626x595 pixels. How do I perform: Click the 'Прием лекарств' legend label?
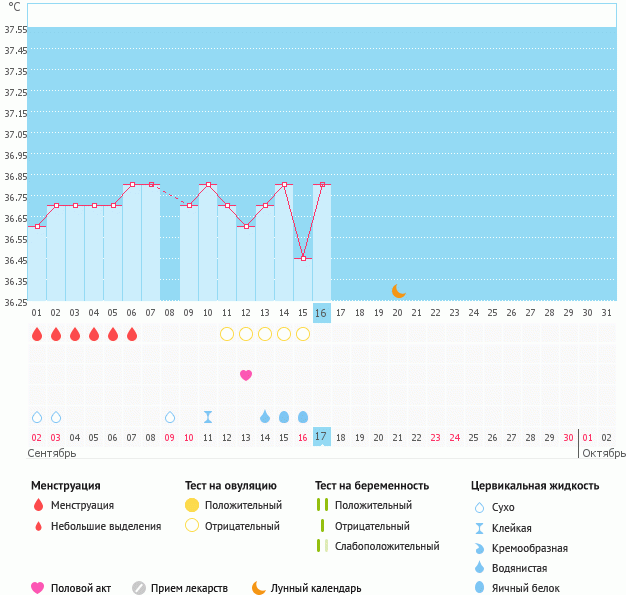coord(189,588)
